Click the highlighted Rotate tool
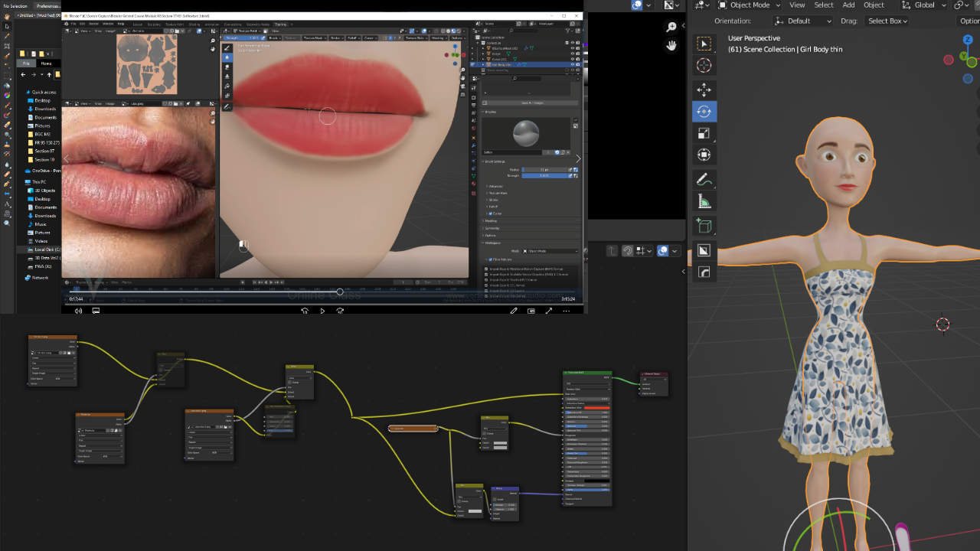Viewport: 980px width, 551px height. click(x=704, y=112)
